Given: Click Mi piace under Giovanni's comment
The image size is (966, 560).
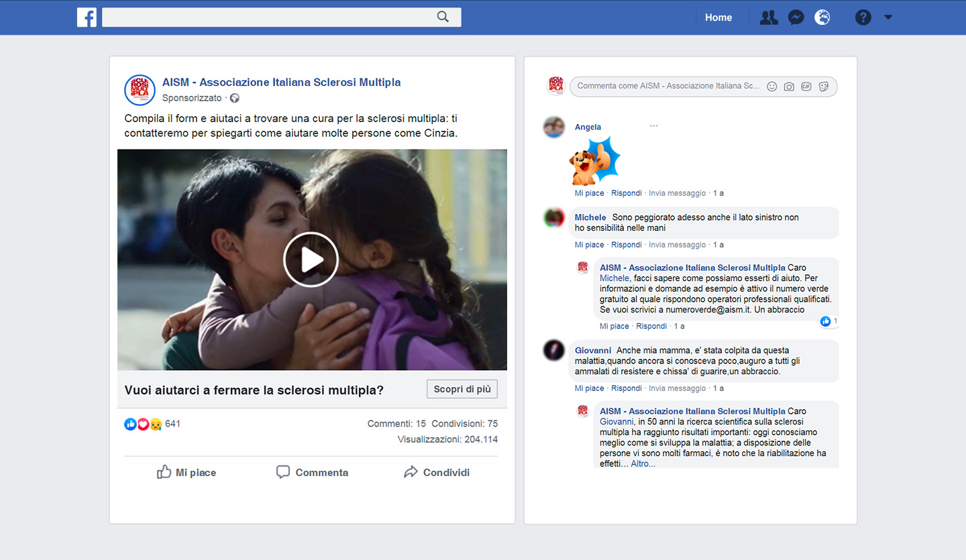Looking at the screenshot, I should (x=589, y=388).
